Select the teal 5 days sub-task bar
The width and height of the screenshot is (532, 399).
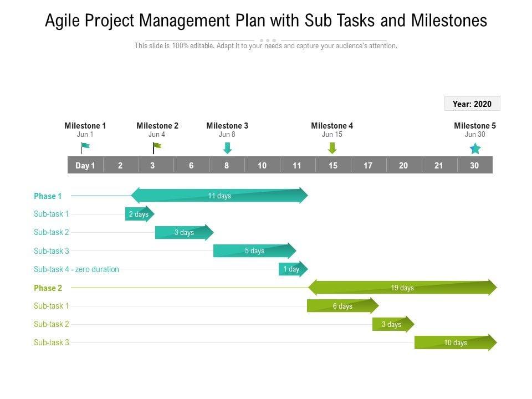coord(254,250)
